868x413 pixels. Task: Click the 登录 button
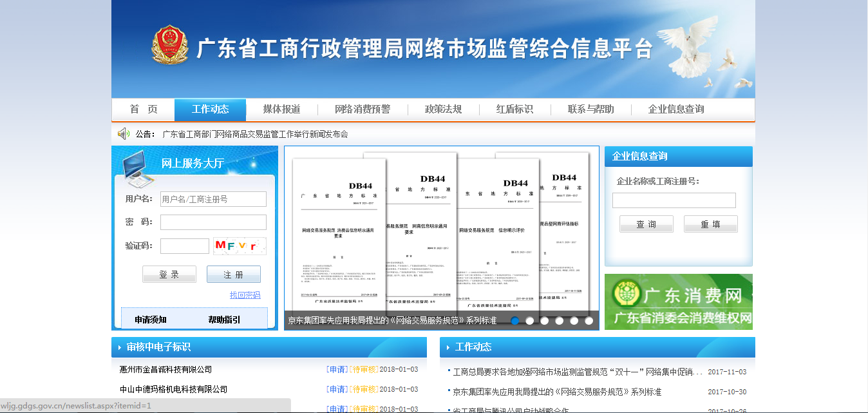point(169,274)
